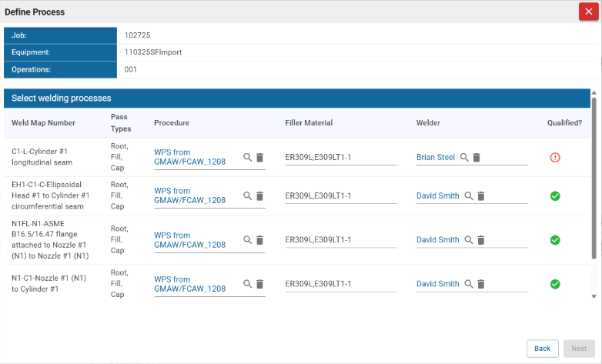602x364 pixels.
Task: Search welder for N1-C1-Nozzle row
Action: [x=469, y=284]
